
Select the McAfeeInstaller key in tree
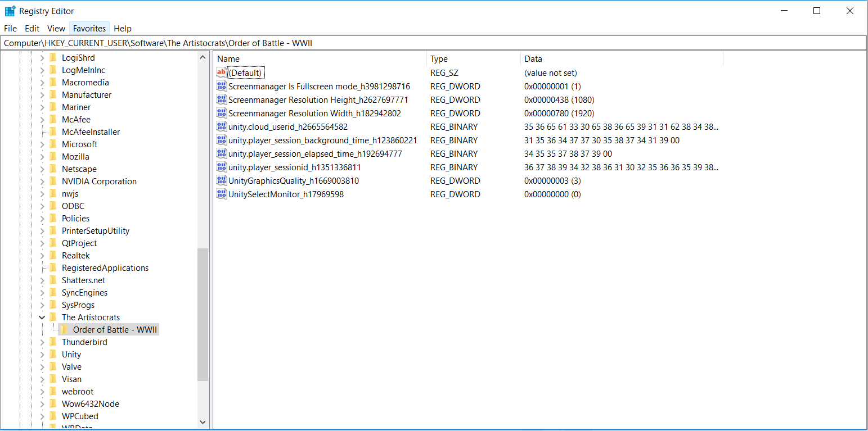click(x=91, y=131)
